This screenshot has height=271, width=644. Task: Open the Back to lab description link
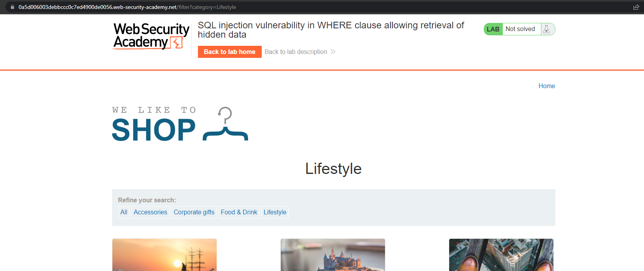click(296, 52)
